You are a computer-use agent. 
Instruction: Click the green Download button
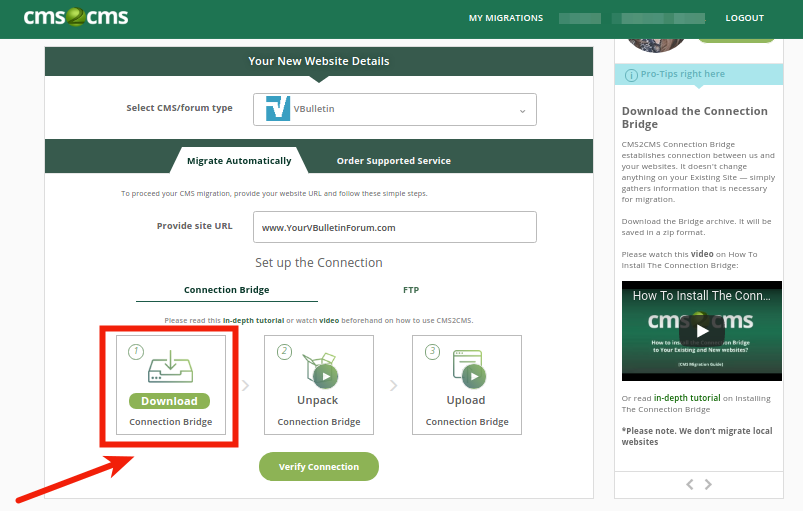pos(170,401)
